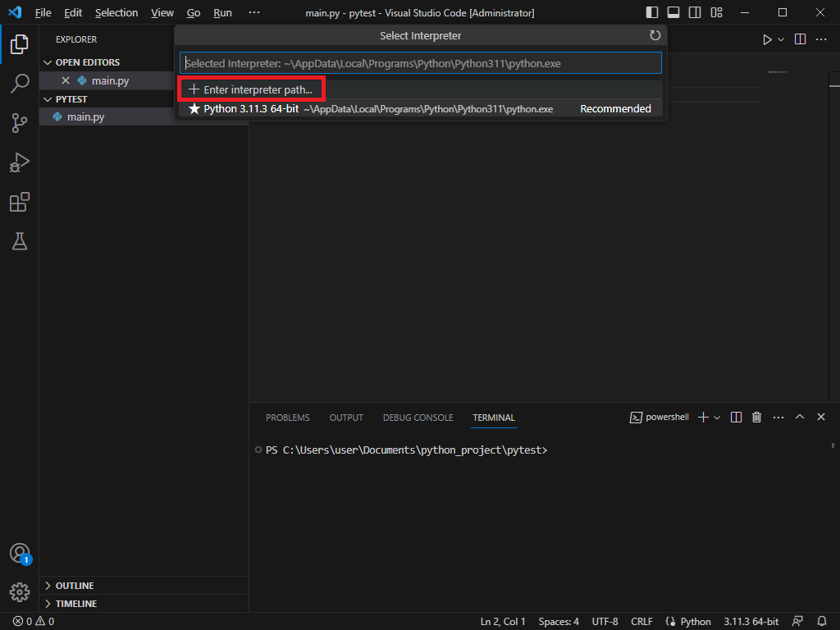Switch to the Problems tab
Screen dimensions: 840x630
pyautogui.click(x=287, y=418)
